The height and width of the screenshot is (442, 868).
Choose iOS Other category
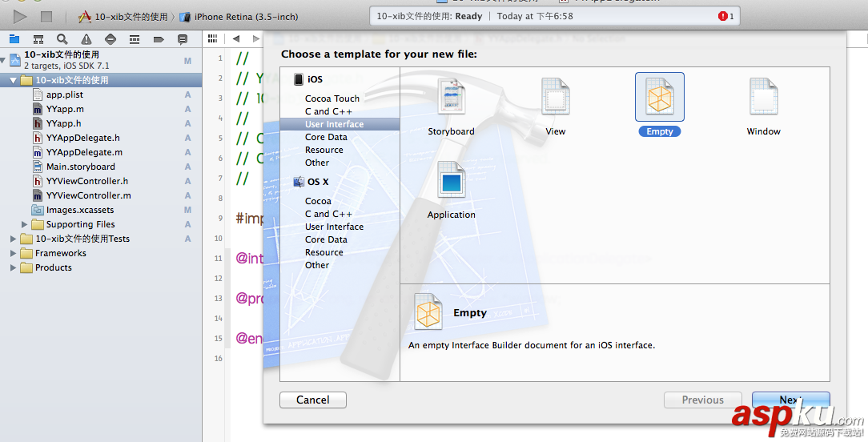pos(316,163)
